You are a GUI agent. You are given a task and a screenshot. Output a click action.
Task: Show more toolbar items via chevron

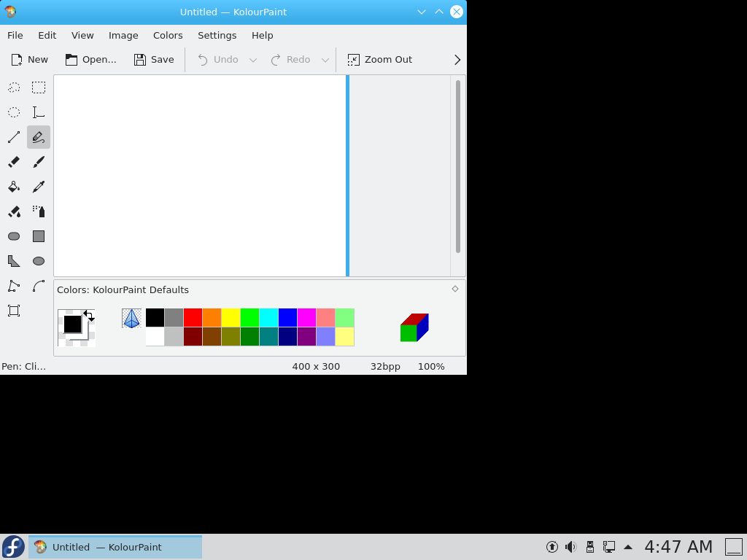(x=457, y=60)
